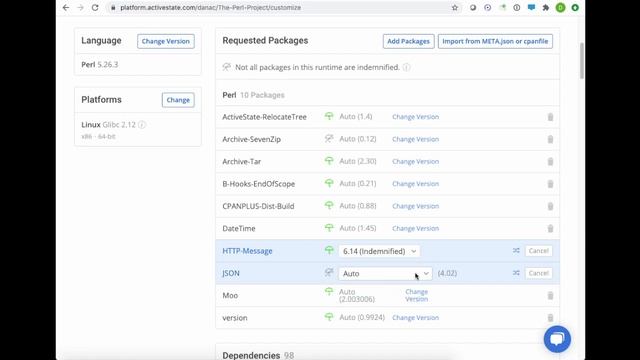Change Version for version package

click(x=416, y=318)
